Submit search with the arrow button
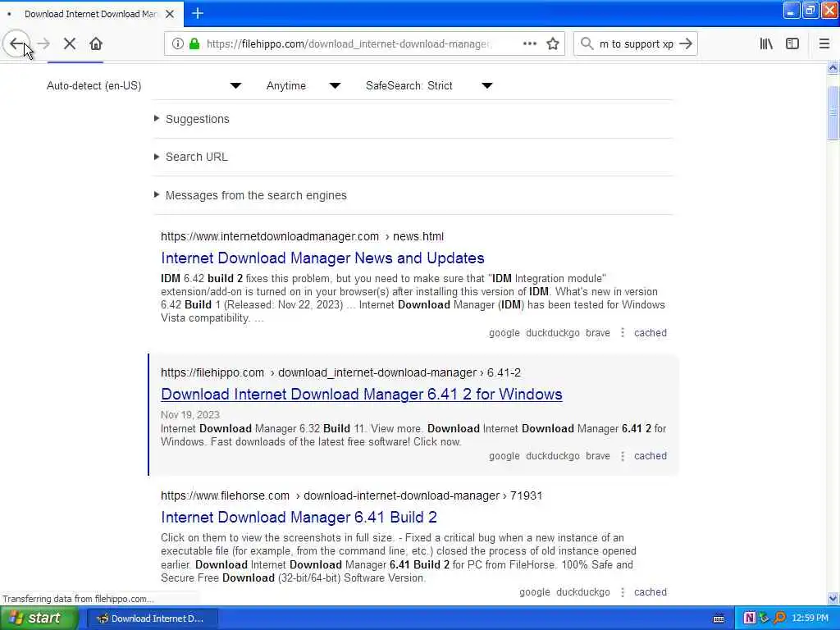This screenshot has width=840, height=630. point(687,43)
